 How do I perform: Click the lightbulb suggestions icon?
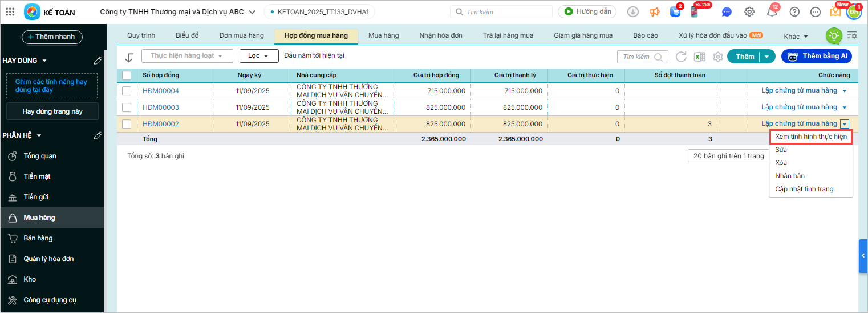(x=834, y=36)
